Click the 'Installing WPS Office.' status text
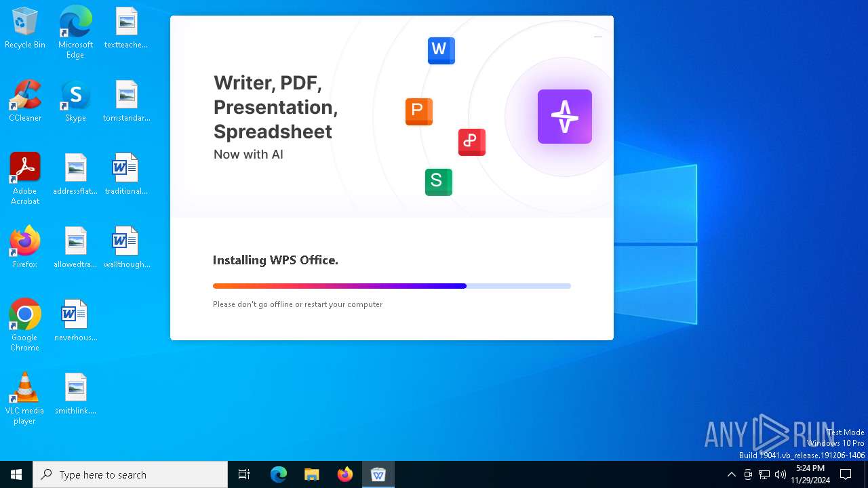The image size is (868, 488). tap(275, 260)
